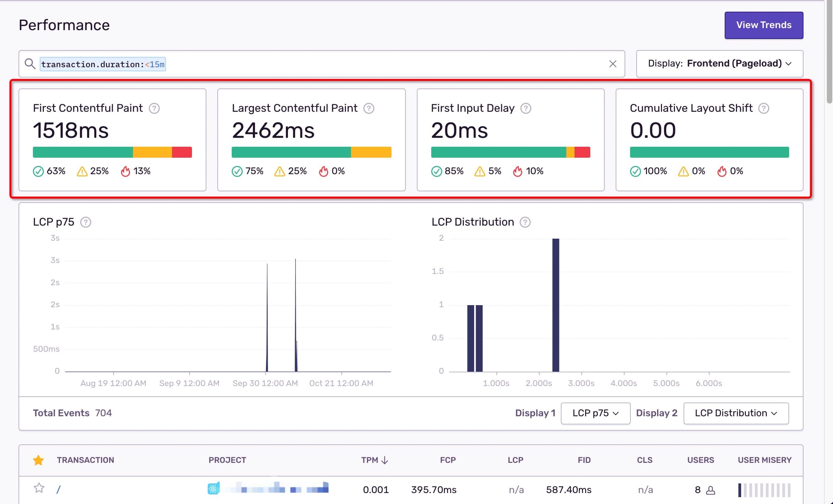Open the '/' transaction link

(58, 490)
